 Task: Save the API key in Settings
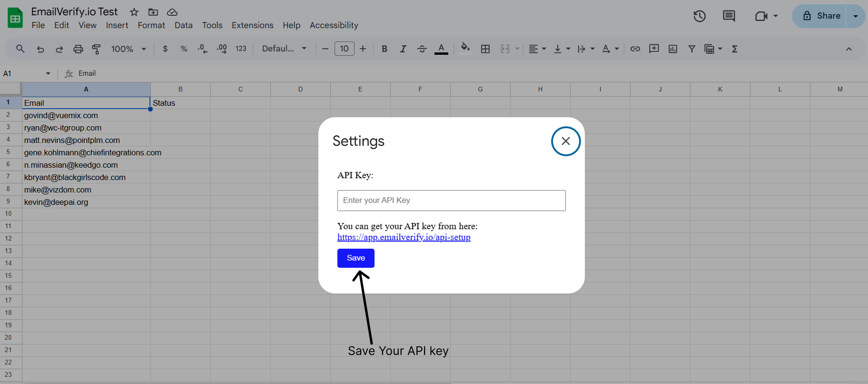[356, 258]
